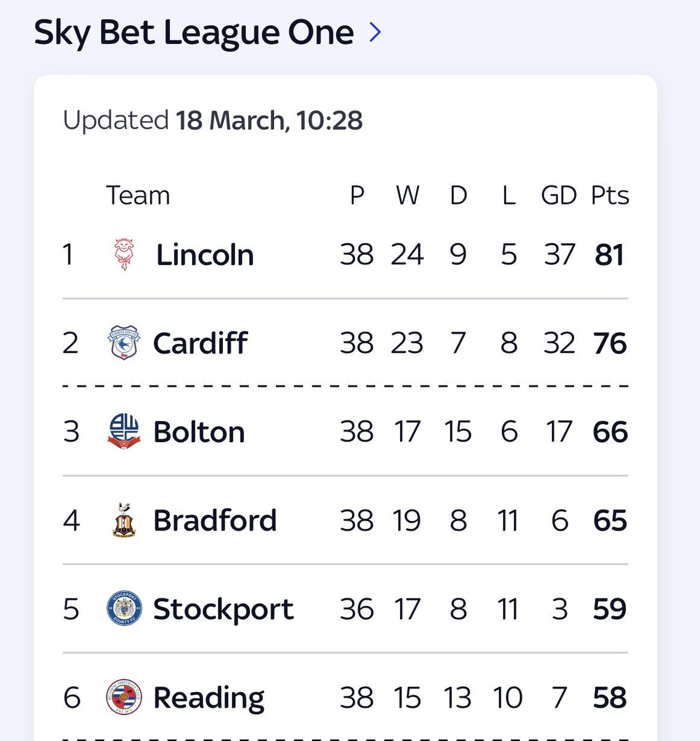Click the W column header
Image resolution: width=700 pixels, height=741 pixels.
[x=407, y=195]
